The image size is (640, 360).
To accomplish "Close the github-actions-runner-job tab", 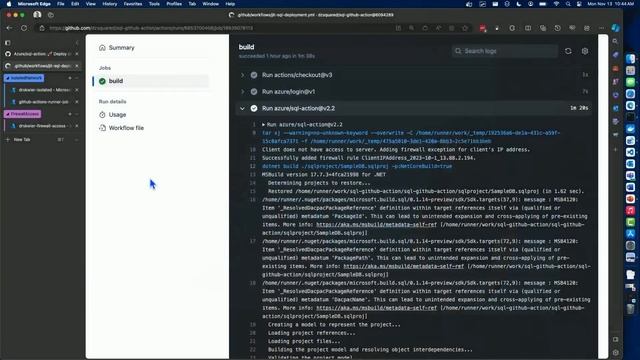I will coord(77,102).
